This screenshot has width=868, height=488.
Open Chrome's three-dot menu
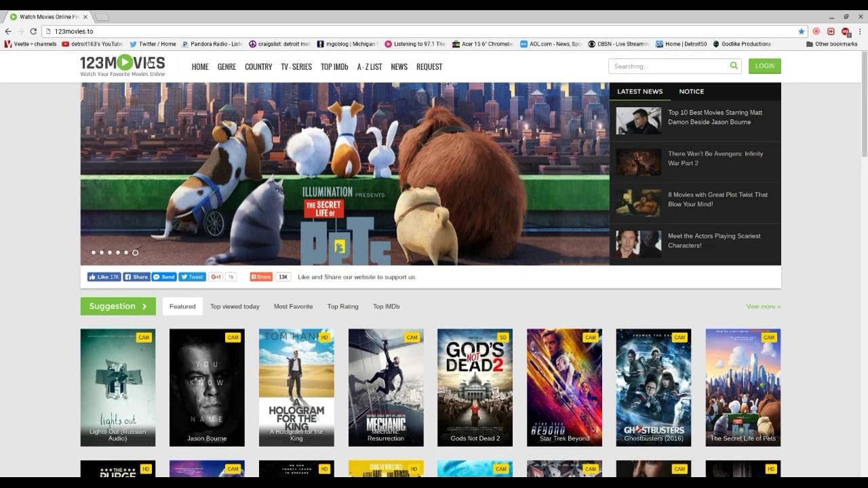[859, 31]
